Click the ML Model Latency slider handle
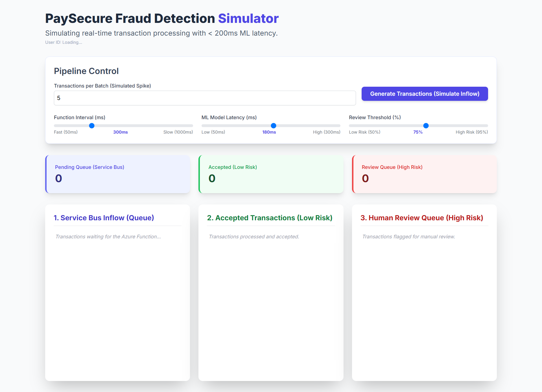Screen dimensions: 542x392 click(273, 126)
